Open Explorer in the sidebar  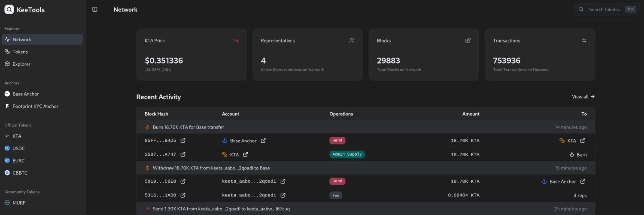42,64
